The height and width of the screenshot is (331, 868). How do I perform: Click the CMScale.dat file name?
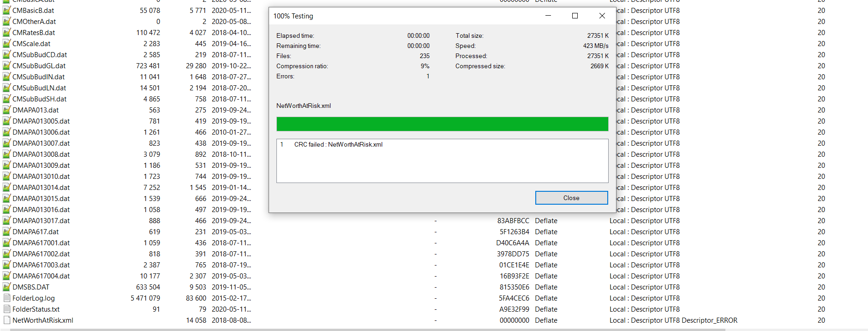(x=31, y=44)
